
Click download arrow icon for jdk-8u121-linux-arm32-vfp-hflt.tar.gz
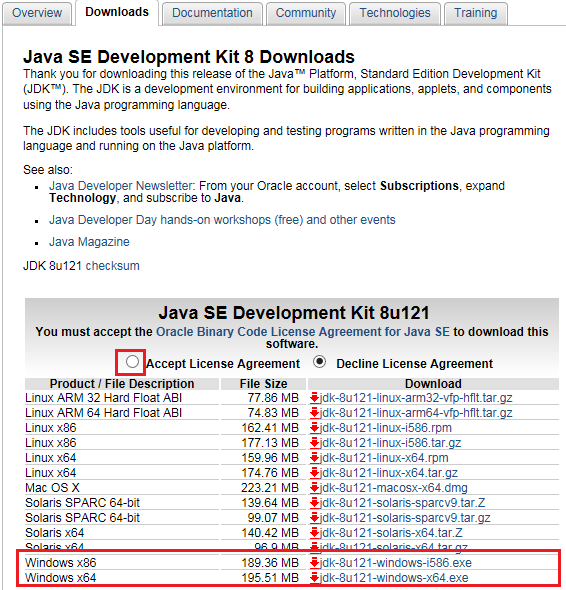coord(315,398)
